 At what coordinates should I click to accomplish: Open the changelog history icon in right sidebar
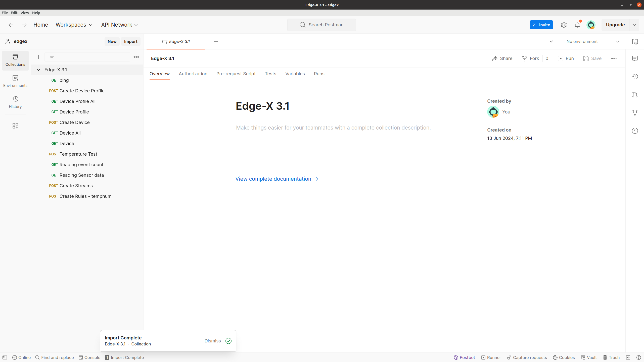(635, 77)
